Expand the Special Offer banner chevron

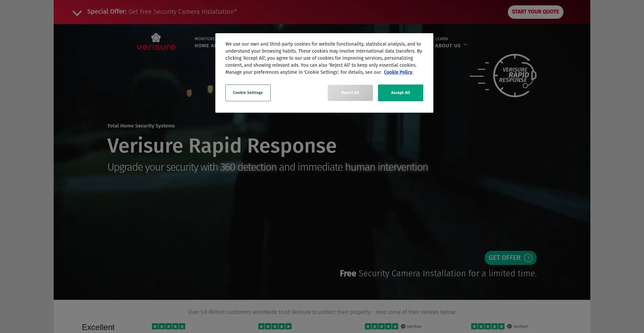(x=77, y=13)
